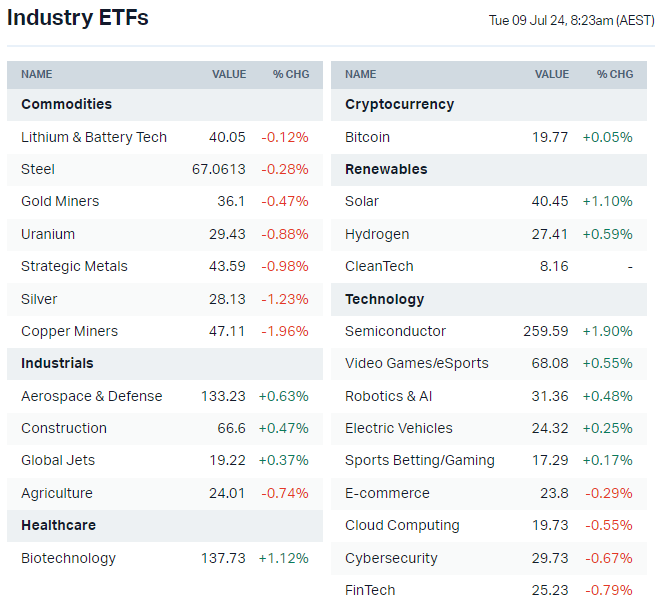667x607 pixels.
Task: Click the Technology category header
Action: click(x=384, y=299)
